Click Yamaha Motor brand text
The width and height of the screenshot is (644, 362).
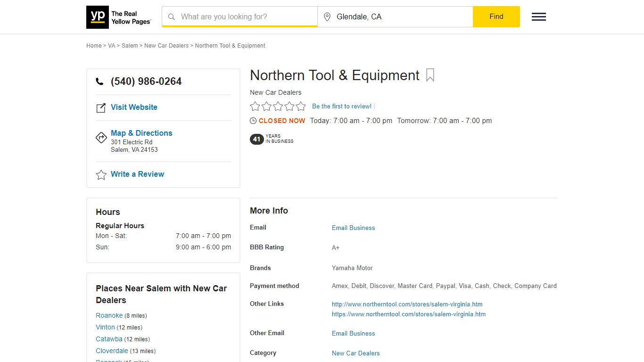tap(352, 268)
